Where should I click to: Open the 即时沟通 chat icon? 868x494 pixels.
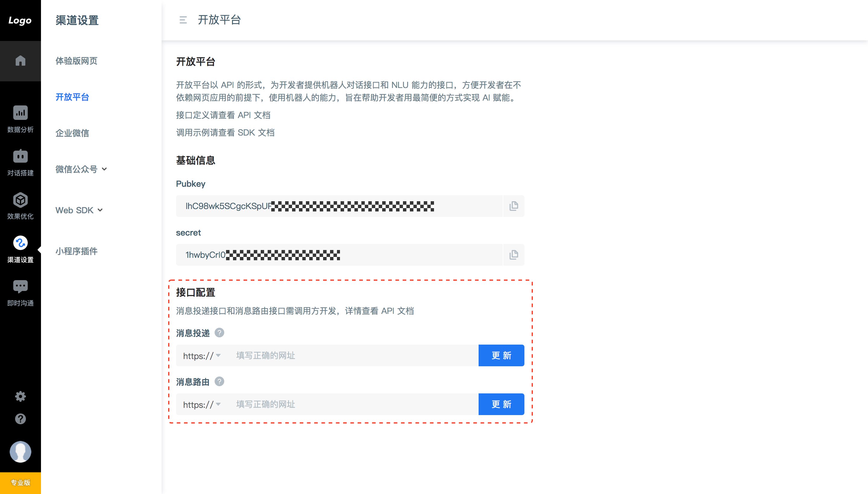20,286
